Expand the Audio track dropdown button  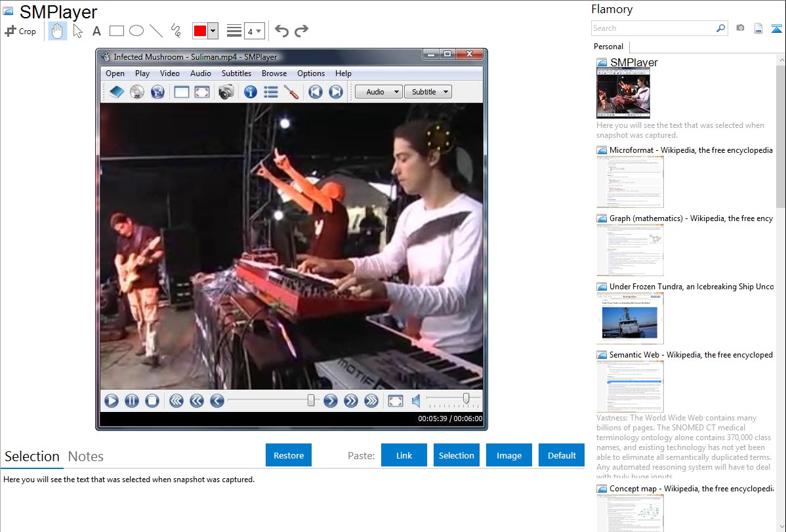click(379, 92)
